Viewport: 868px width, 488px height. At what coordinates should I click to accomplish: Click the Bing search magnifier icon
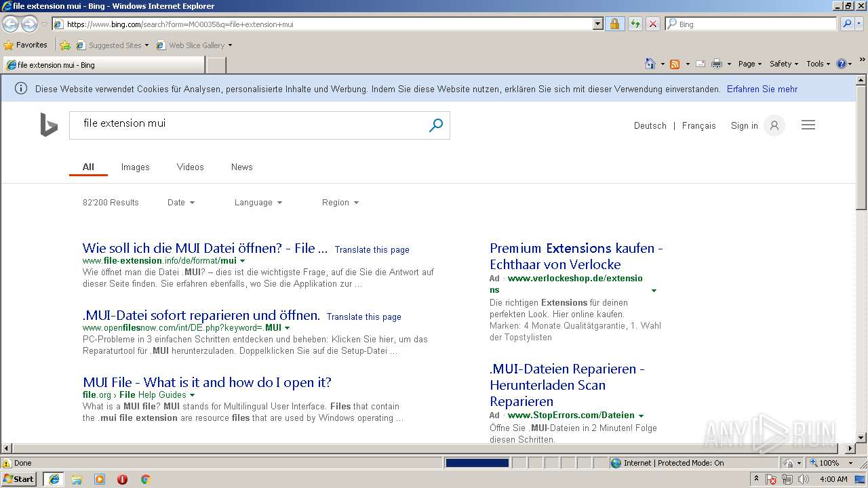(x=436, y=125)
